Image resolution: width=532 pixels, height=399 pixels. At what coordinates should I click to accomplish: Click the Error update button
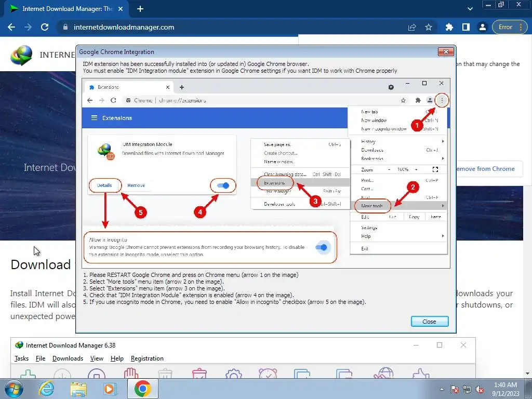pyautogui.click(x=505, y=27)
